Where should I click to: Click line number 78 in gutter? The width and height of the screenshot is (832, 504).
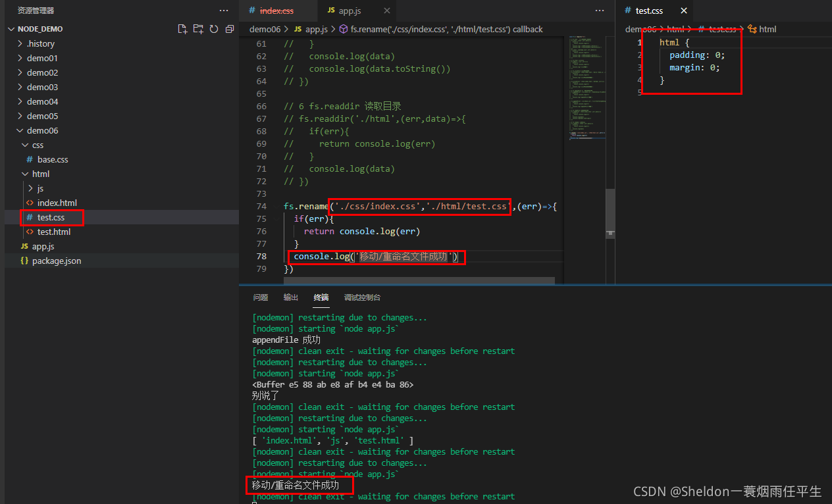(x=261, y=257)
